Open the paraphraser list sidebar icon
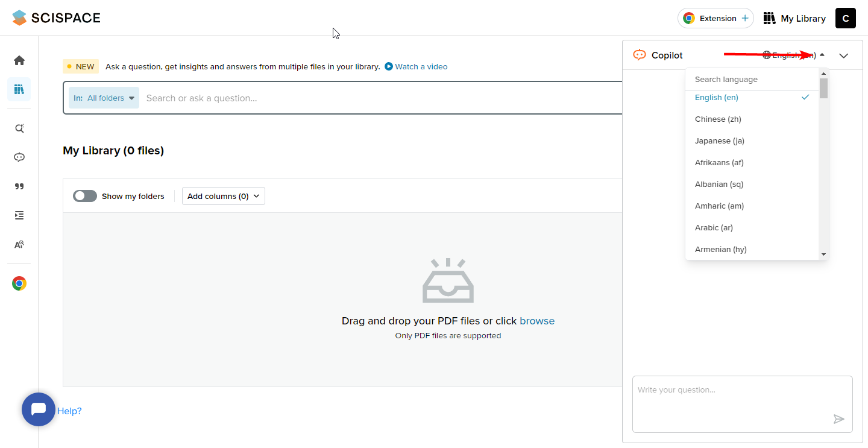Screen dimensions: 868x448 click(19, 215)
